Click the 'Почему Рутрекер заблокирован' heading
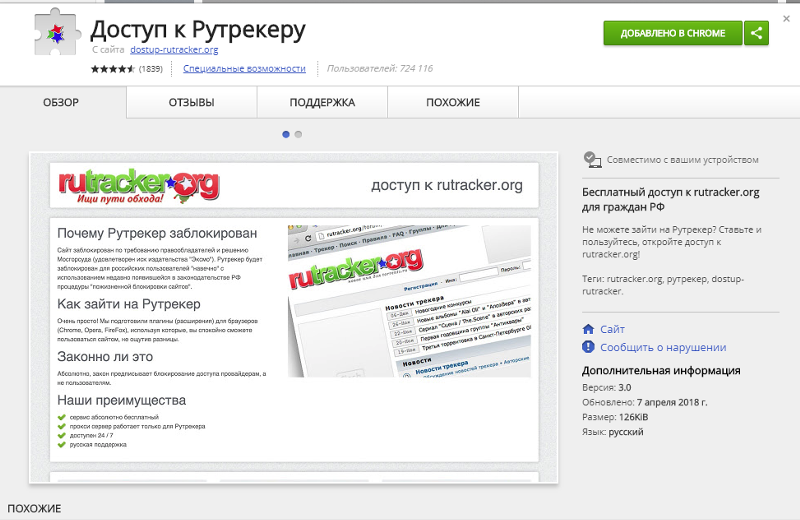 157,233
